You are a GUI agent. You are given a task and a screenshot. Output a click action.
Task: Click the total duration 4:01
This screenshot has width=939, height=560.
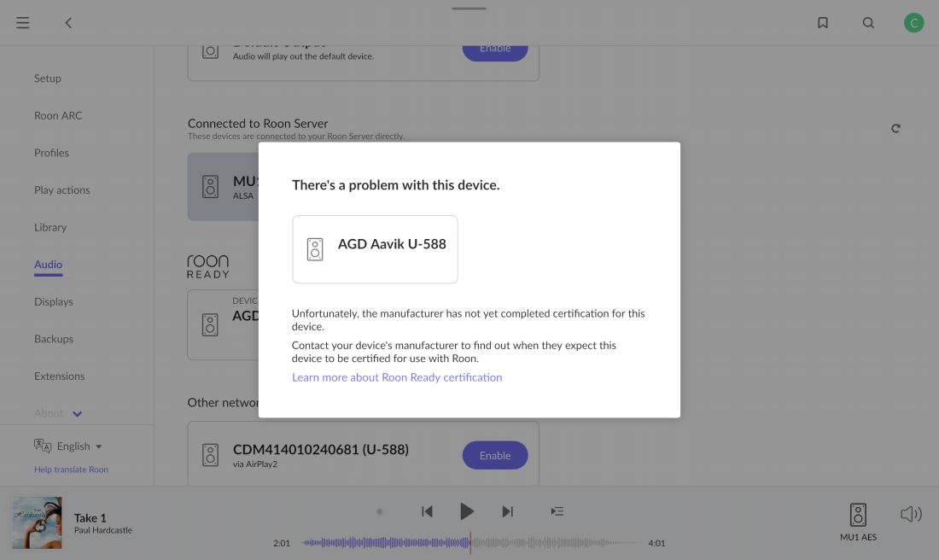(x=656, y=543)
